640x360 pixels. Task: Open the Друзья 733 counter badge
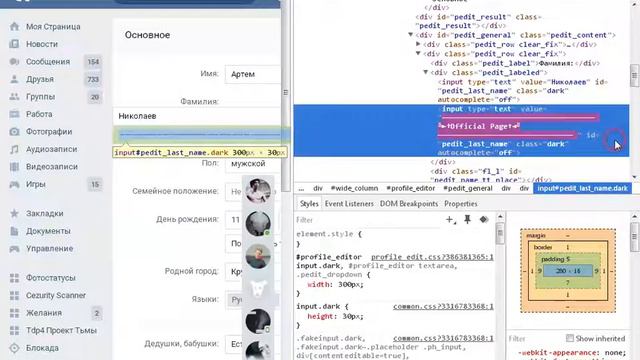point(93,80)
